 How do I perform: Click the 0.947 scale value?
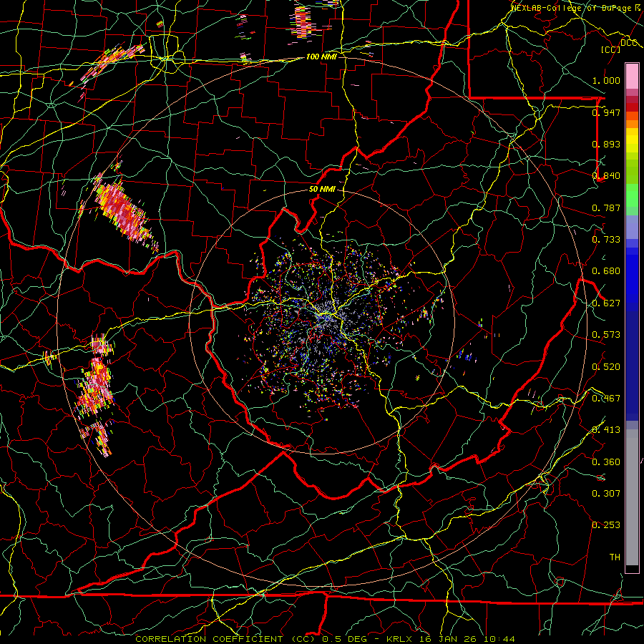606,112
